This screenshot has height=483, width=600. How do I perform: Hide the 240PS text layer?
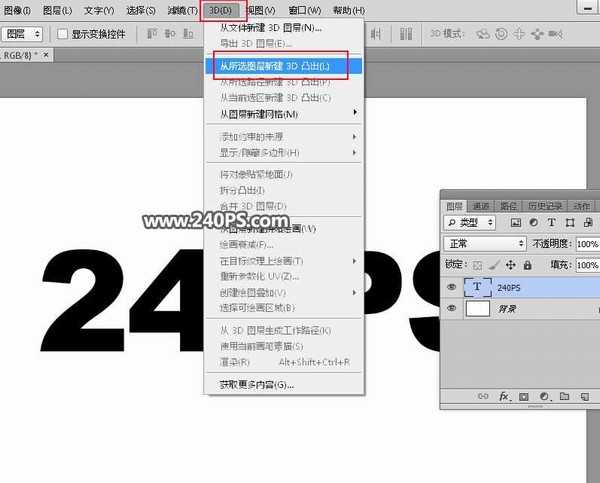point(451,287)
